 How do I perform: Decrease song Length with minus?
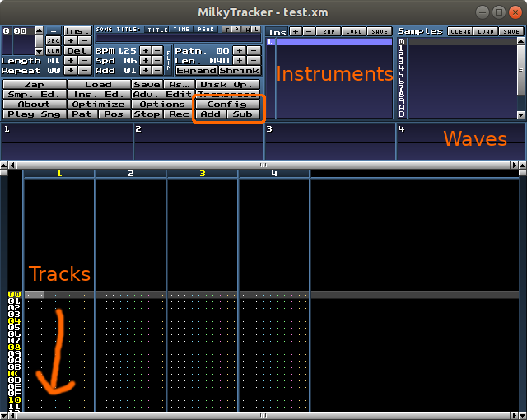coord(85,60)
